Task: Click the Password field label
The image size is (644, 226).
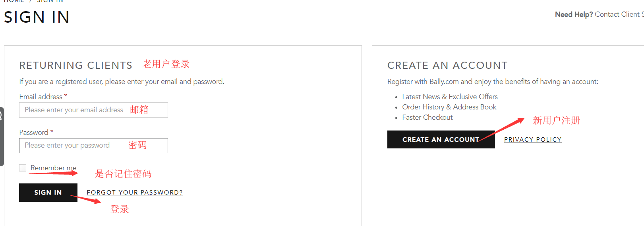Action: coord(34,132)
